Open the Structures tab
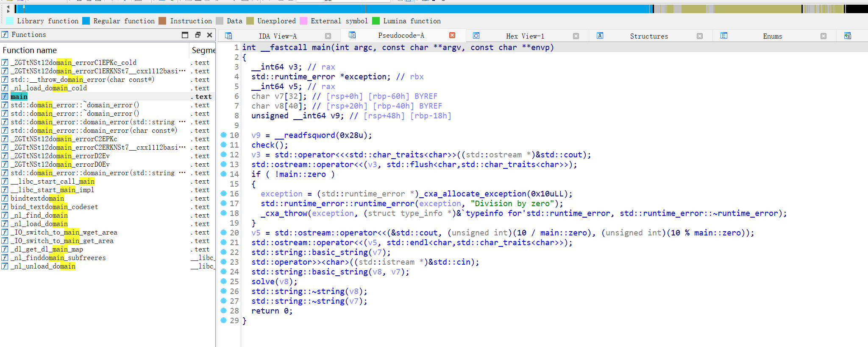The width and height of the screenshot is (868, 347). click(648, 36)
